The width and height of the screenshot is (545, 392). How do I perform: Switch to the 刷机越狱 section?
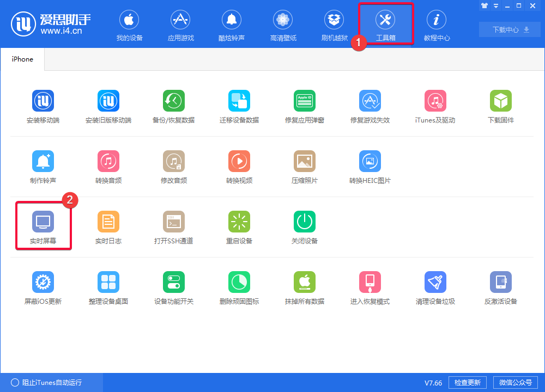334,24
